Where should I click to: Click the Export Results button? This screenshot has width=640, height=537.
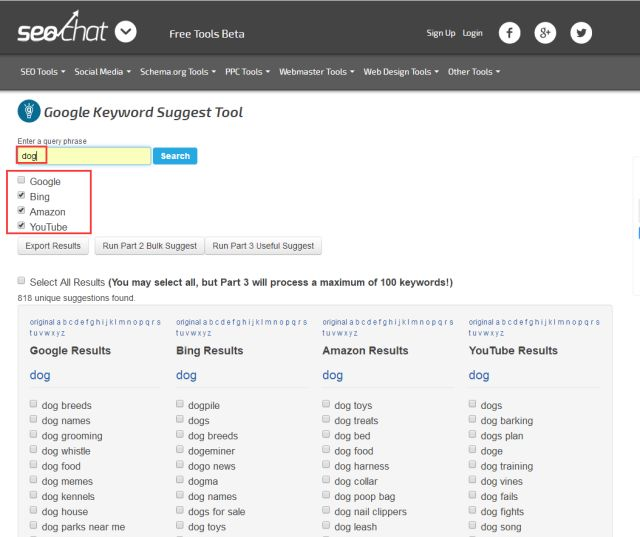53,246
